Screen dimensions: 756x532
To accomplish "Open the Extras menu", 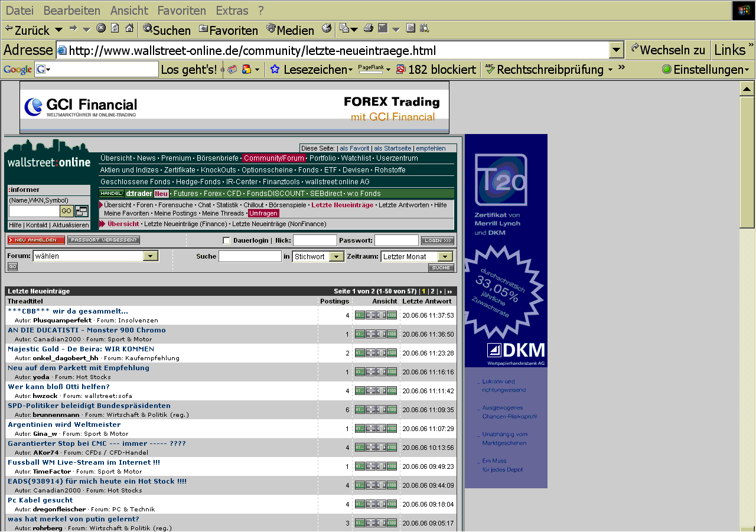I will (x=232, y=11).
